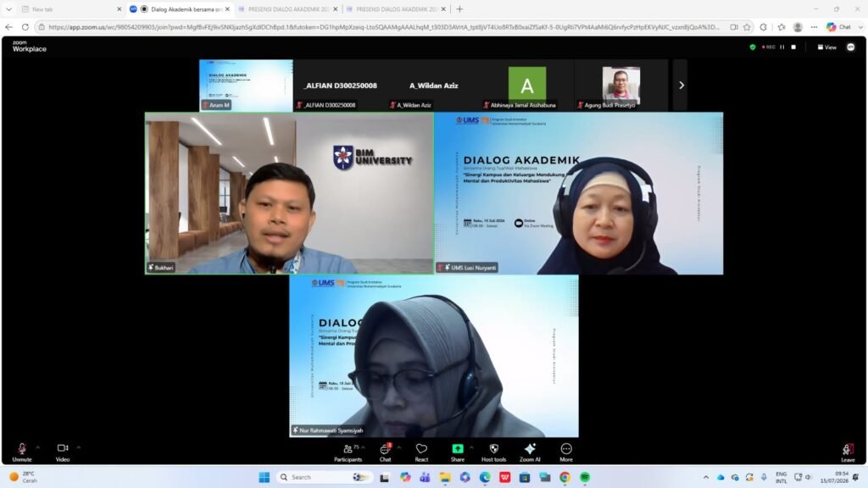Expand the chevron beside Copilot Chat
Image resolution: width=868 pixels, height=488 pixels.
[861, 26]
